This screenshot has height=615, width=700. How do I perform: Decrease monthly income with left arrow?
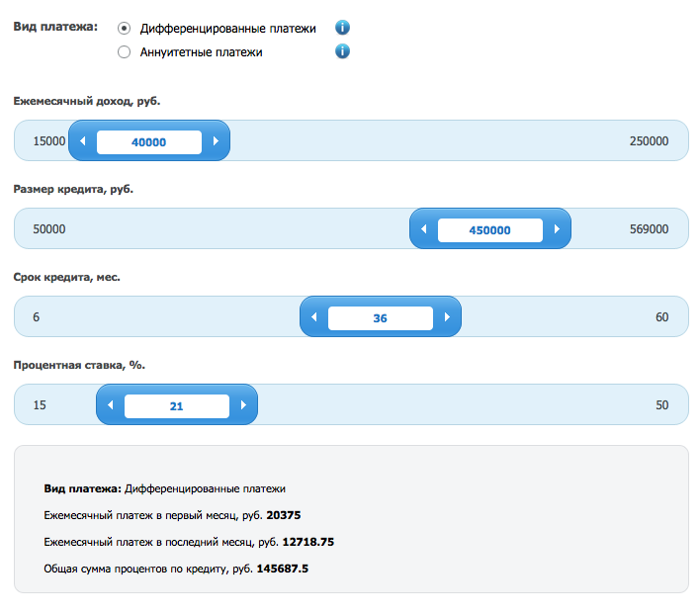click(x=83, y=141)
